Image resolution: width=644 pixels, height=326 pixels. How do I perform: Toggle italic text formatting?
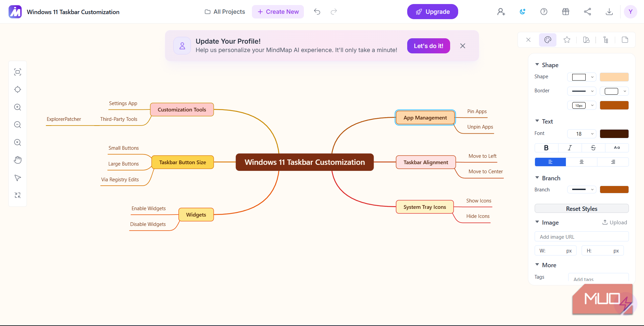(570, 148)
